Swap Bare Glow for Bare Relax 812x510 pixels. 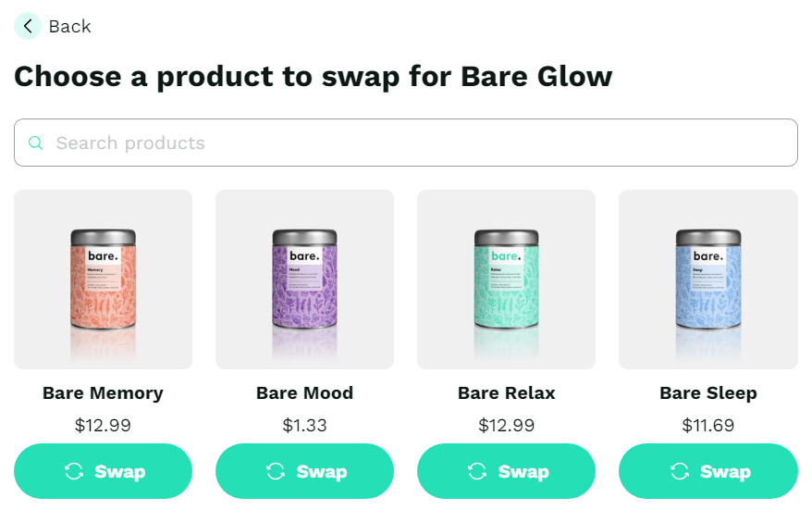click(506, 471)
